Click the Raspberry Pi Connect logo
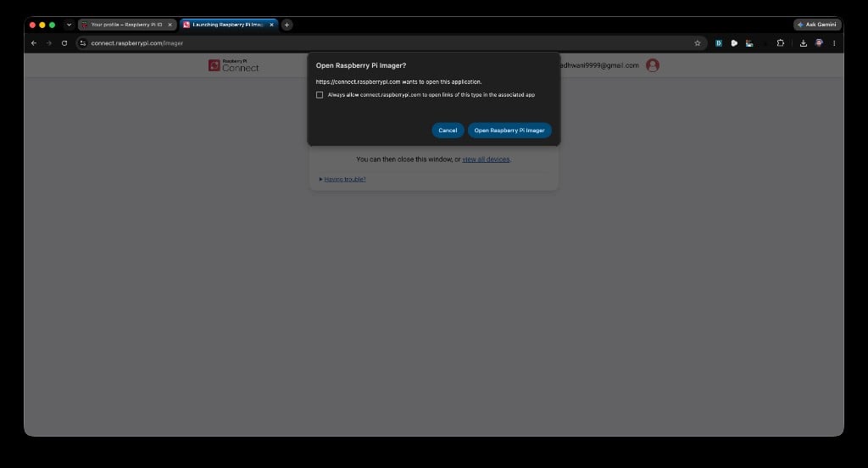Viewport: 868px width, 468px height. point(234,65)
